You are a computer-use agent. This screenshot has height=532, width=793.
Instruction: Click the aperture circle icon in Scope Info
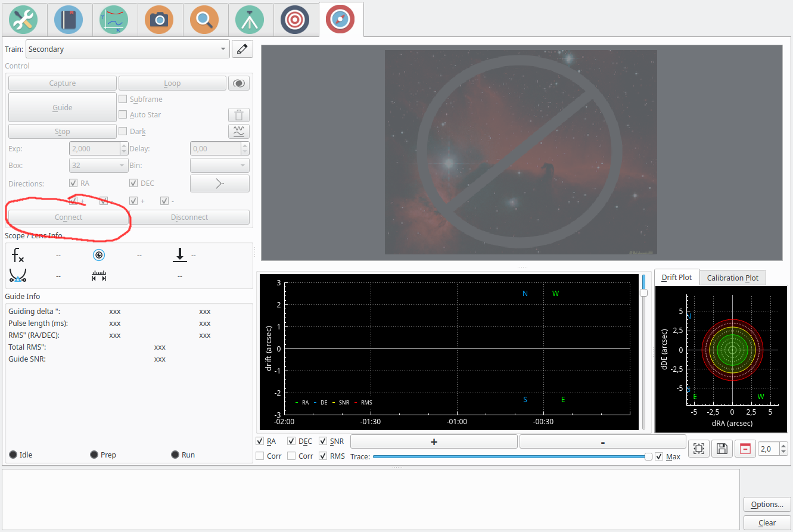point(99,256)
